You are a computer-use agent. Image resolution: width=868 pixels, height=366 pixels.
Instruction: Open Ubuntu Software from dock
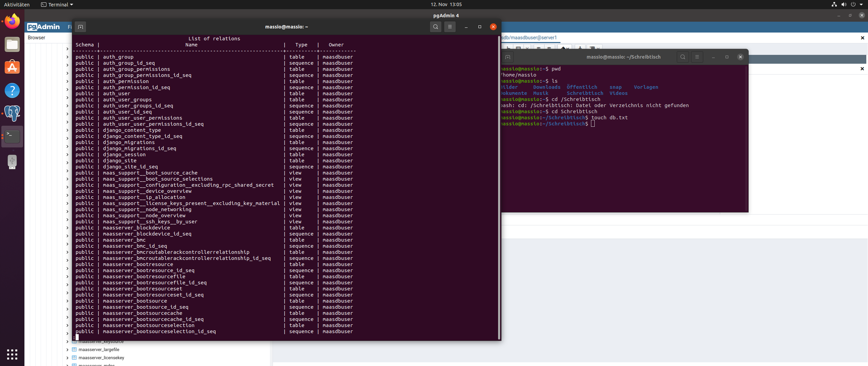[x=12, y=67]
